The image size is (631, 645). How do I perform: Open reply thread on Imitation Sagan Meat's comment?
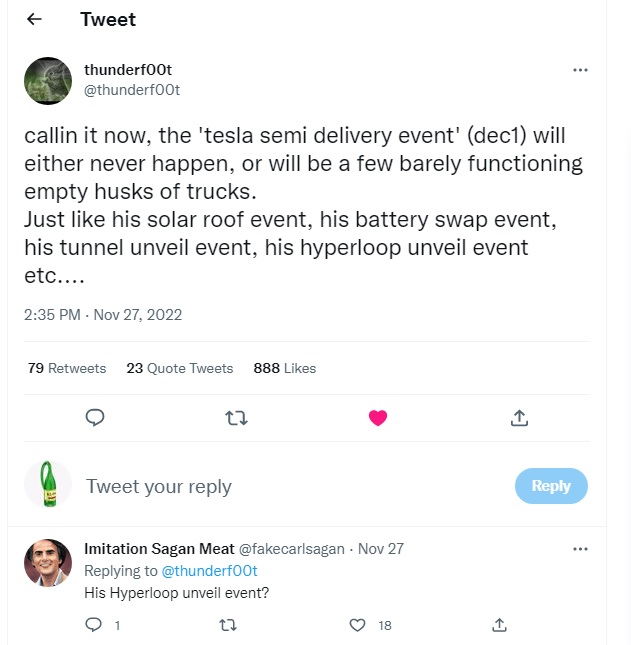pyautogui.click(x=95, y=625)
